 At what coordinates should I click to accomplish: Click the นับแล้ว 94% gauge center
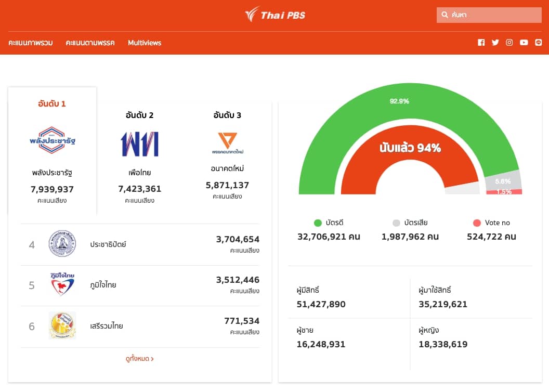coord(410,148)
